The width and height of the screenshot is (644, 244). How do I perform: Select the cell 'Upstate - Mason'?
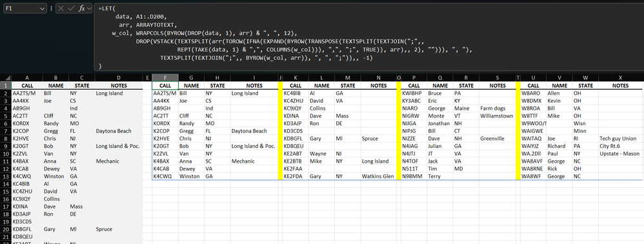tap(621, 154)
